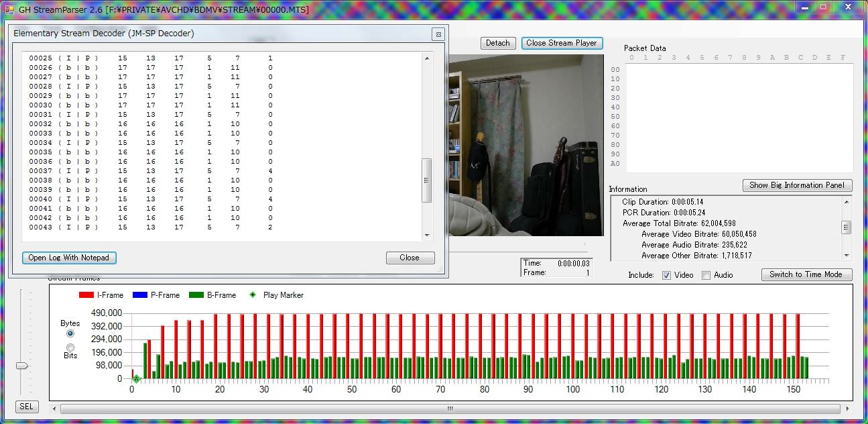Close the Elementary Stream Decoder dialog with X
868x424 pixels.
(x=438, y=34)
